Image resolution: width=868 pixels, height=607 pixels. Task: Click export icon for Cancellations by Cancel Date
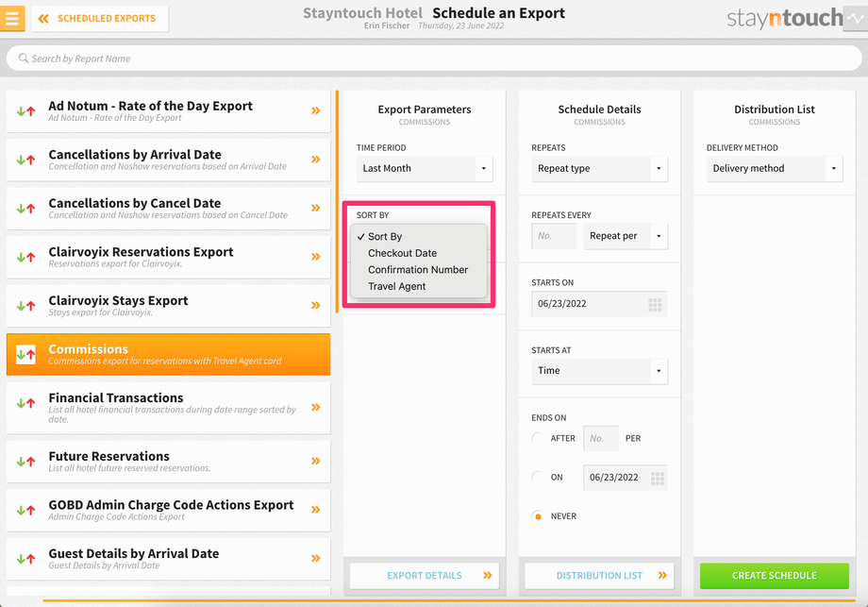click(x=25, y=209)
